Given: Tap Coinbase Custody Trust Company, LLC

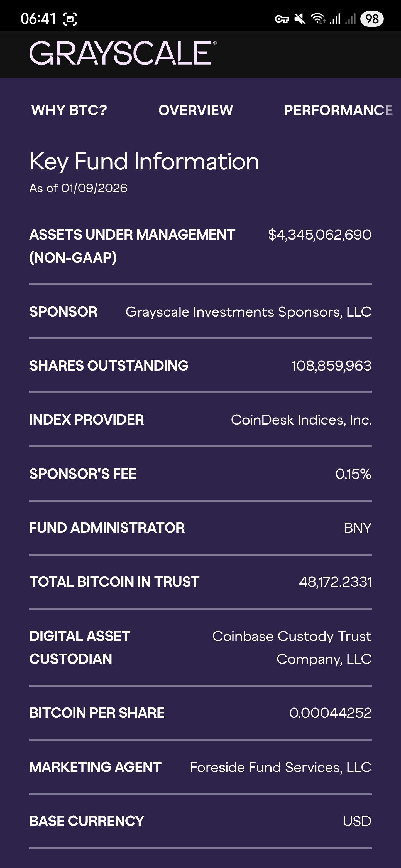Looking at the screenshot, I should click(292, 647).
